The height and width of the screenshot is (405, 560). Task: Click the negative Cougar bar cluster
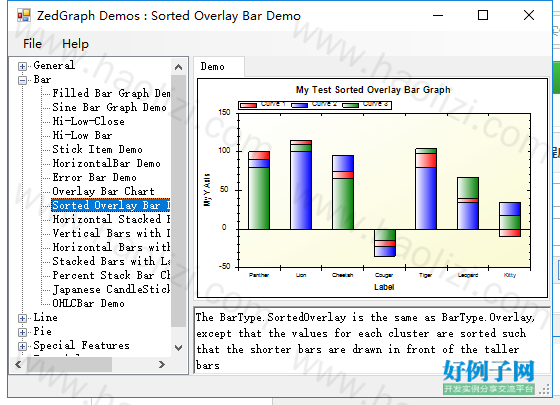[385, 243]
